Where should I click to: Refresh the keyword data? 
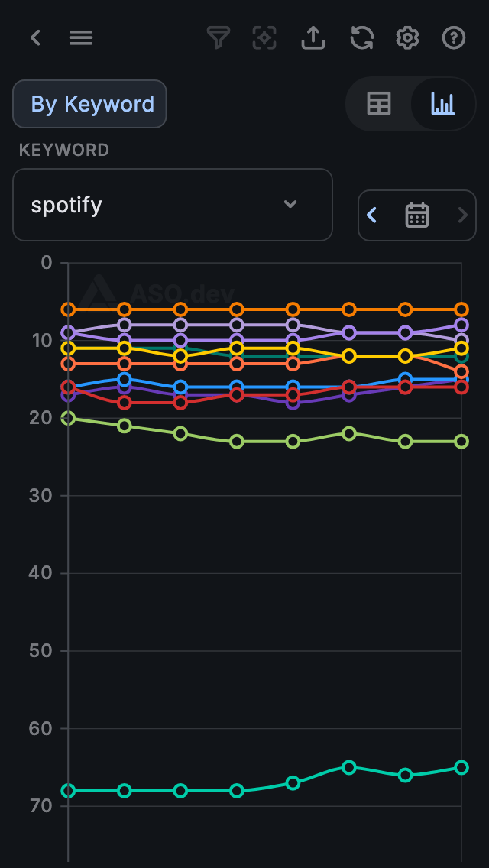(361, 37)
